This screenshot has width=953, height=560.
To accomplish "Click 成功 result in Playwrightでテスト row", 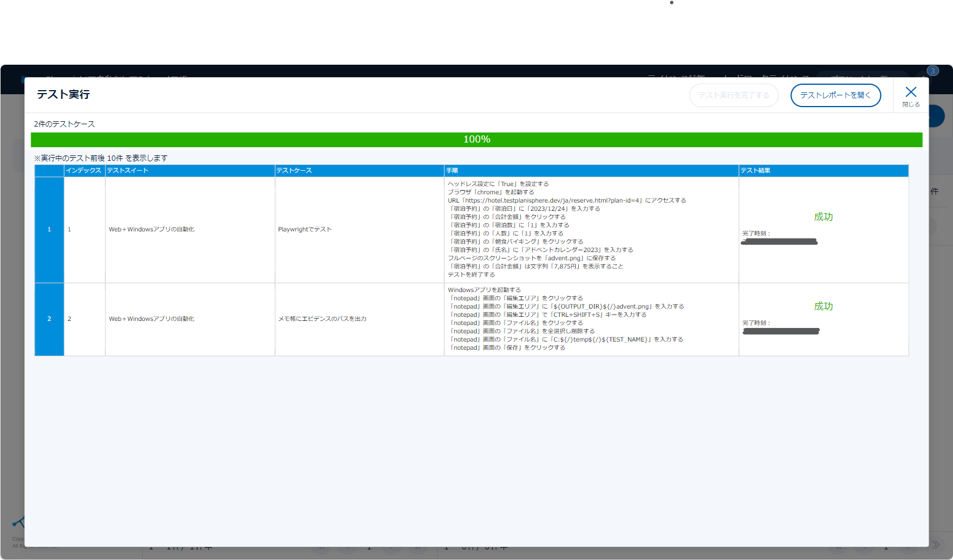I will coord(823,217).
